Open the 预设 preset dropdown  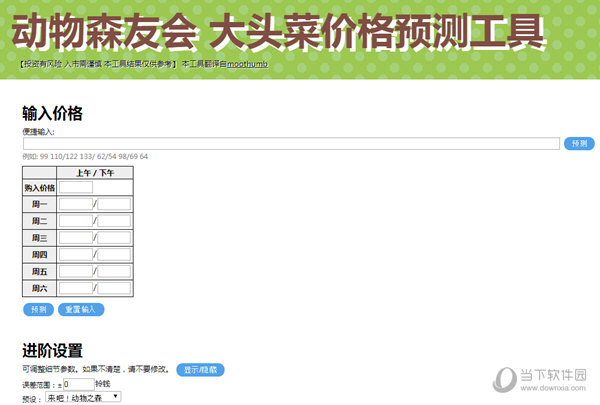(x=83, y=398)
